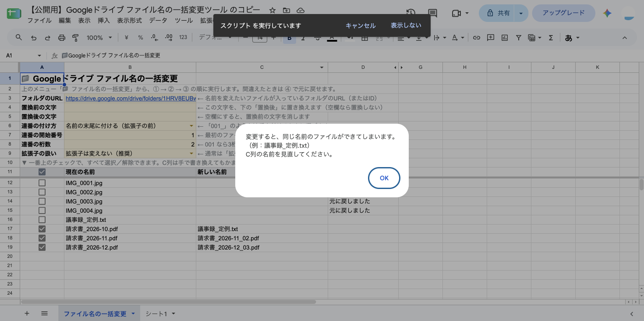Toggle bold formatting
This screenshot has width=644, height=321.
pos(289,39)
